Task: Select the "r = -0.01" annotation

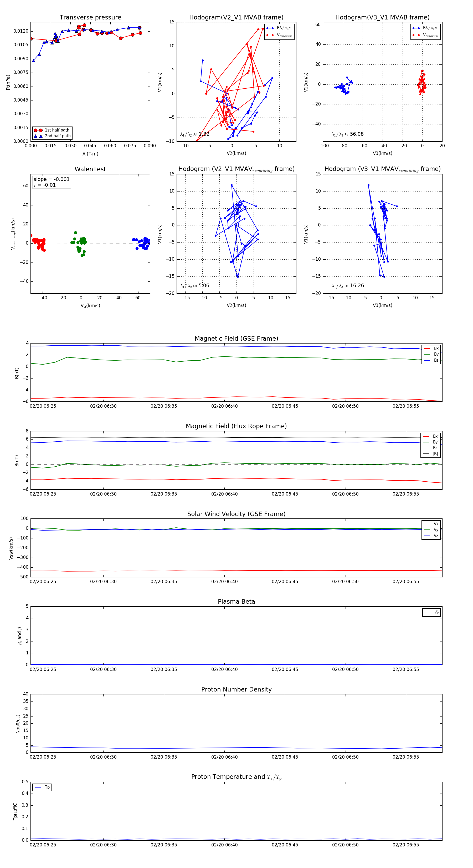Action: (x=45, y=185)
